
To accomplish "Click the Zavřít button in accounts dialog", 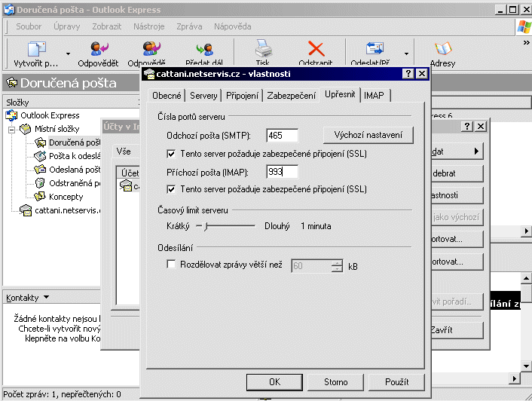I will [x=457, y=330].
